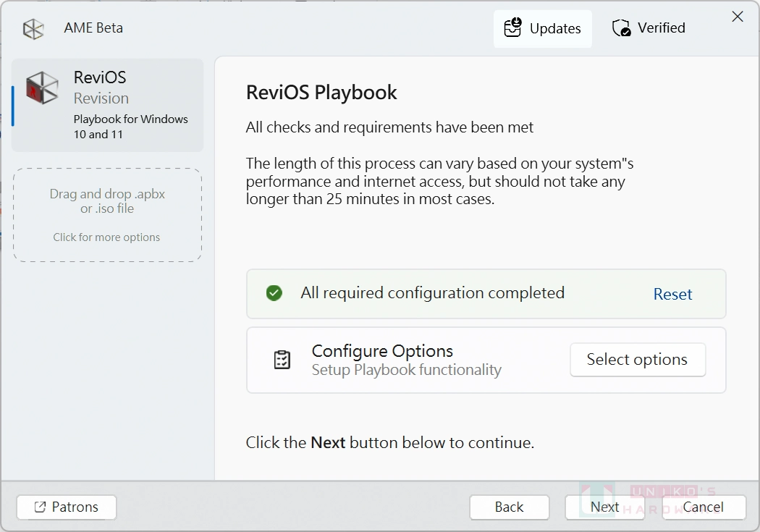Click the Updates clock-face icon
The image size is (760, 532).
513,28
